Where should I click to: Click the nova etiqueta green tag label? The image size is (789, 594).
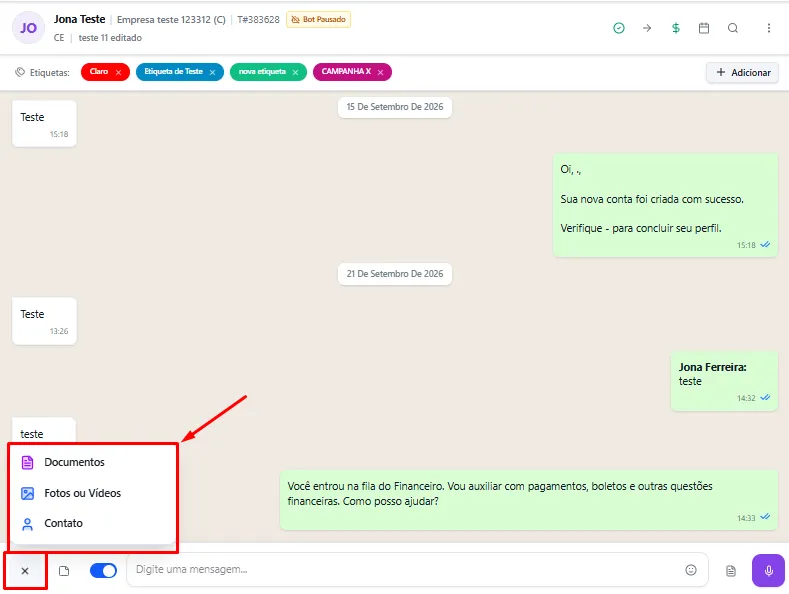[262, 71]
